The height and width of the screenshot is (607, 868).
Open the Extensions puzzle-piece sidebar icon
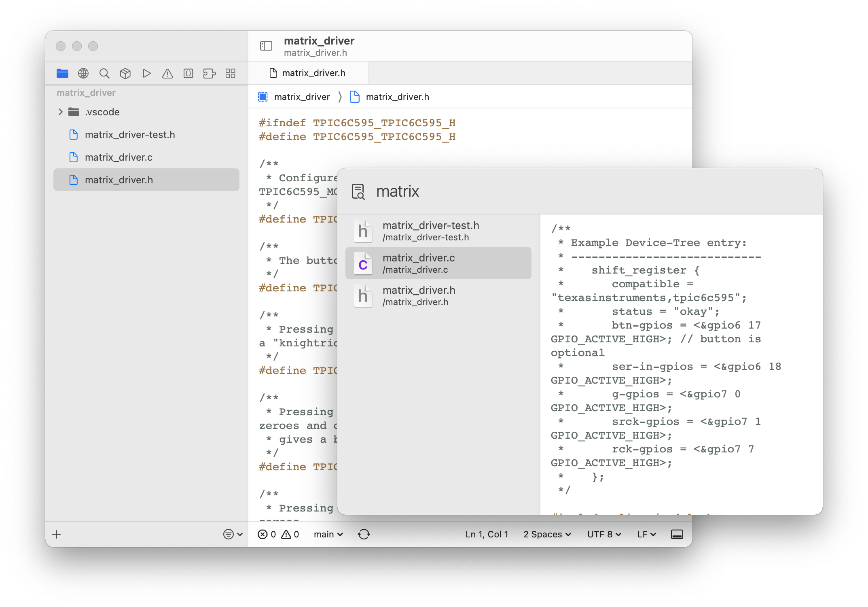coord(210,73)
